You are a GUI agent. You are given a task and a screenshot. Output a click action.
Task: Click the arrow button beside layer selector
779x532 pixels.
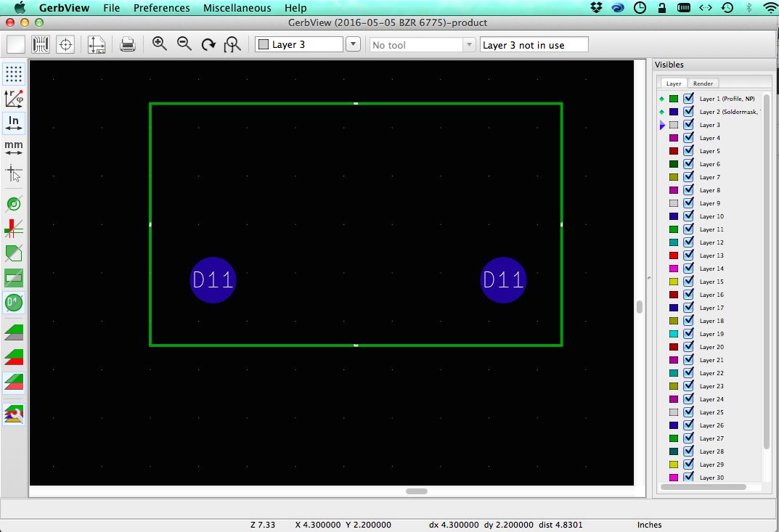[353, 45]
